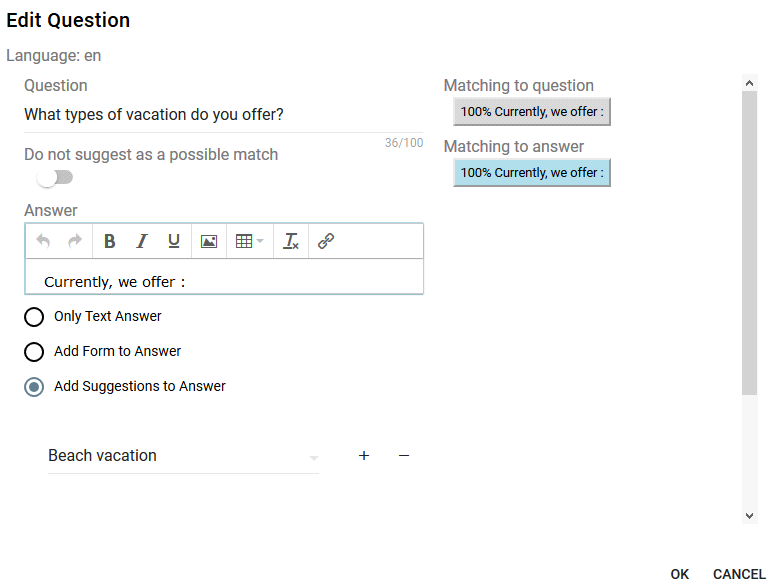Select Add Suggestions to Answer option

[x=34, y=387]
